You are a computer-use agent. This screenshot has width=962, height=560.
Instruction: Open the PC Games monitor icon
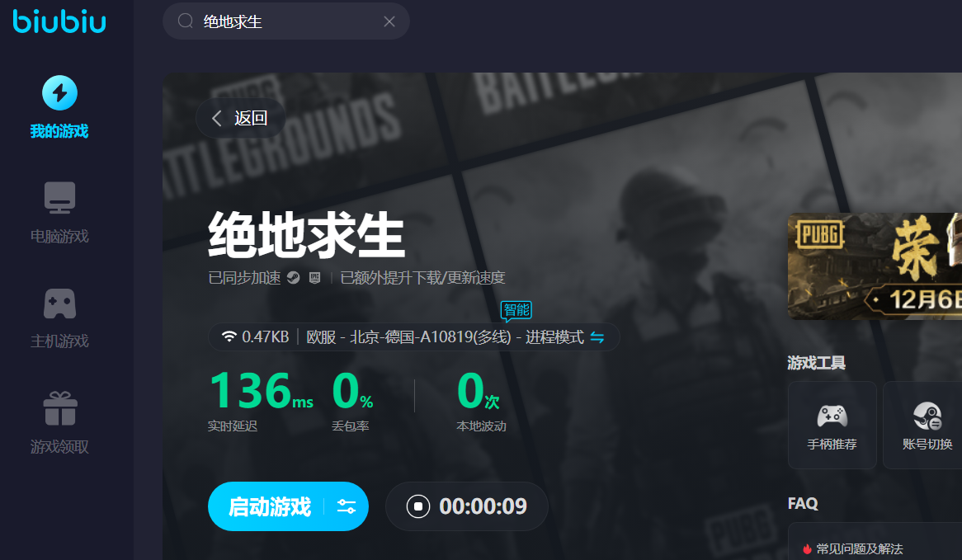pyautogui.click(x=59, y=198)
